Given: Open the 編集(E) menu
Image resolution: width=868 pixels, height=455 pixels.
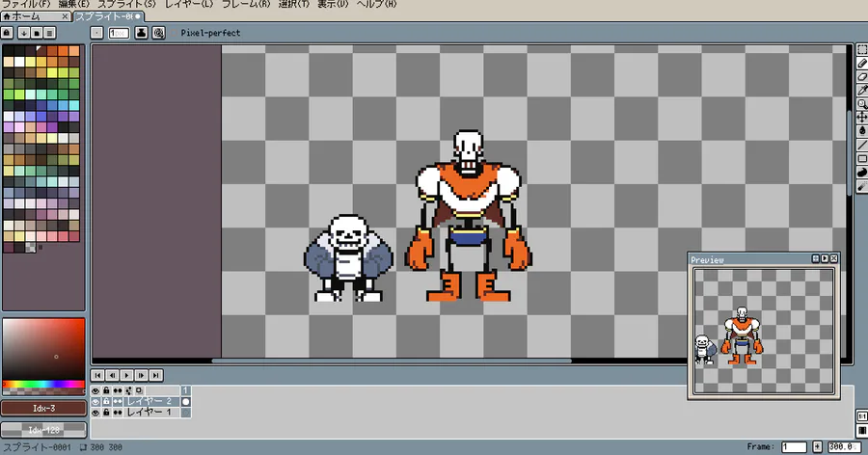Looking at the screenshot, I should (x=73, y=4).
